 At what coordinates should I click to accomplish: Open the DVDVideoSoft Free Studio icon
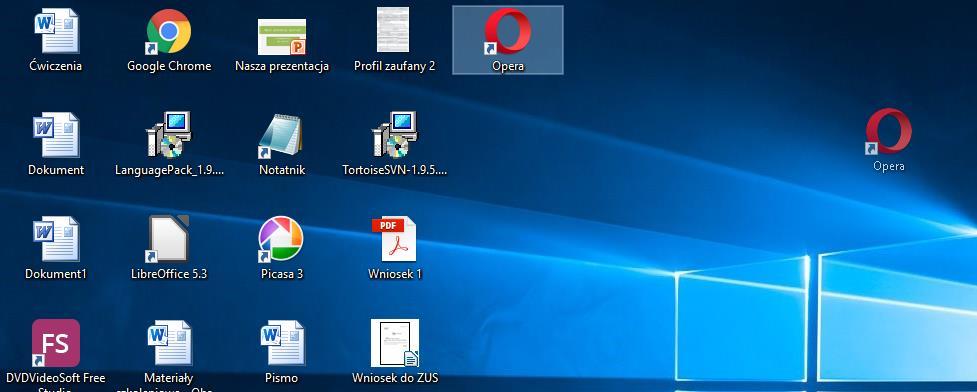pyautogui.click(x=55, y=343)
